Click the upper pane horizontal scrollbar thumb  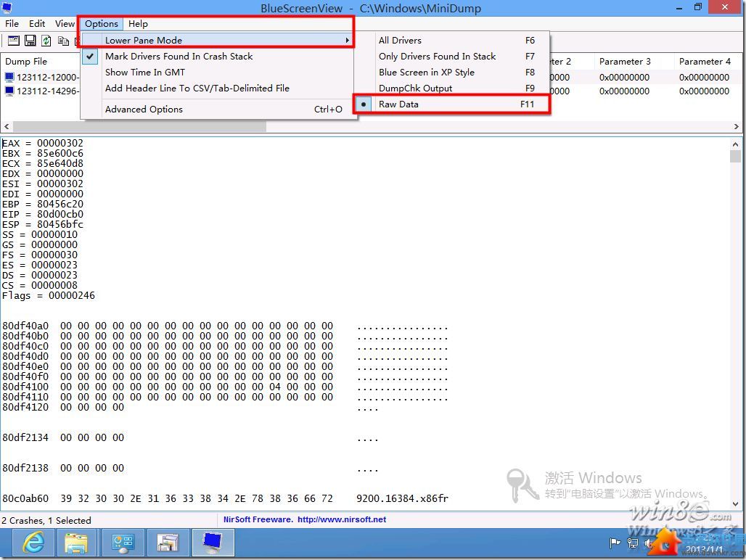click(139, 126)
